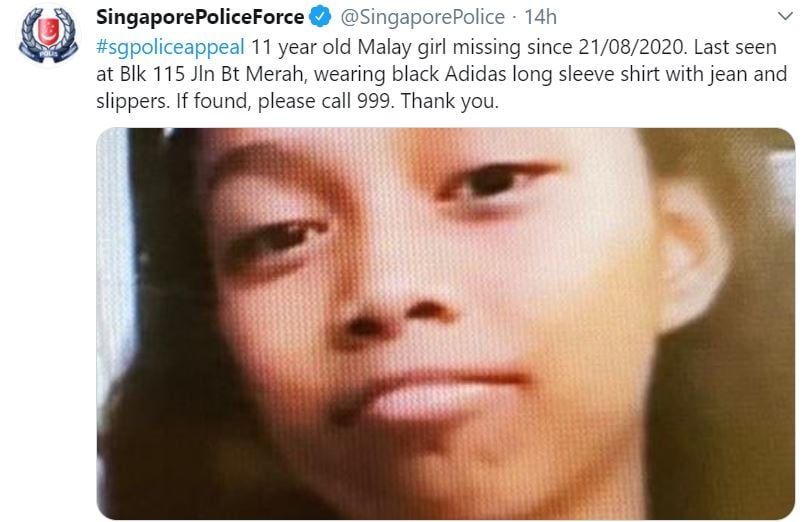Expand the tweet options chevron arrow
Screen dimensions: 808x522
tap(785, 16)
